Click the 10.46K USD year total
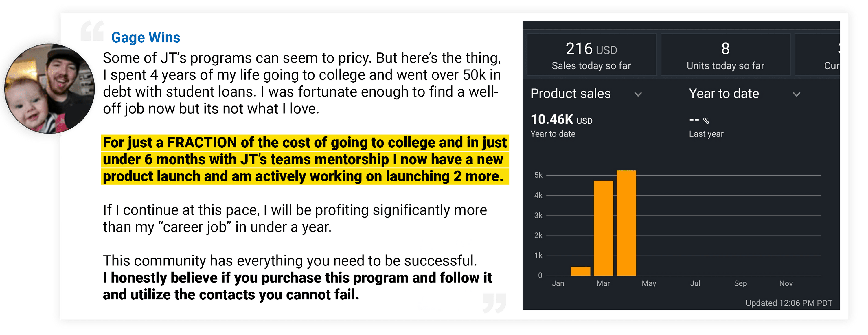Image resolution: width=868 pixels, height=335 pixels. pos(561,119)
